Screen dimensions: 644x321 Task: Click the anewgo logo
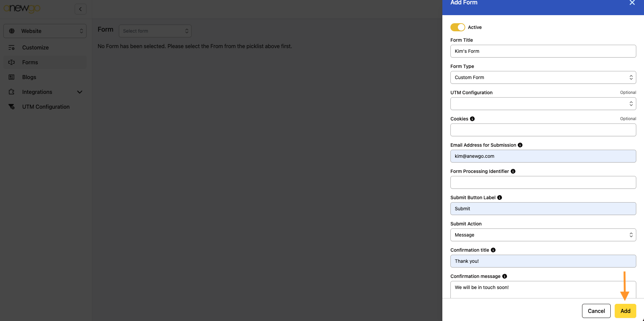(22, 8)
